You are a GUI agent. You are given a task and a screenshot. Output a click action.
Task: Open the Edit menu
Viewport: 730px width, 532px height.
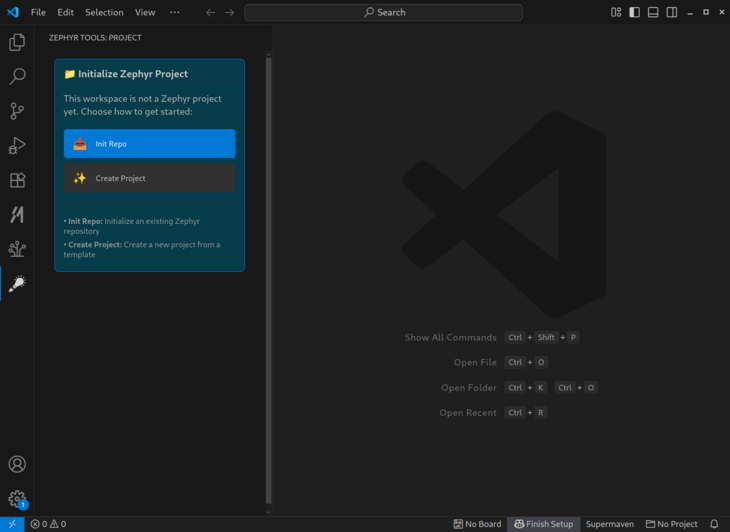[65, 13]
